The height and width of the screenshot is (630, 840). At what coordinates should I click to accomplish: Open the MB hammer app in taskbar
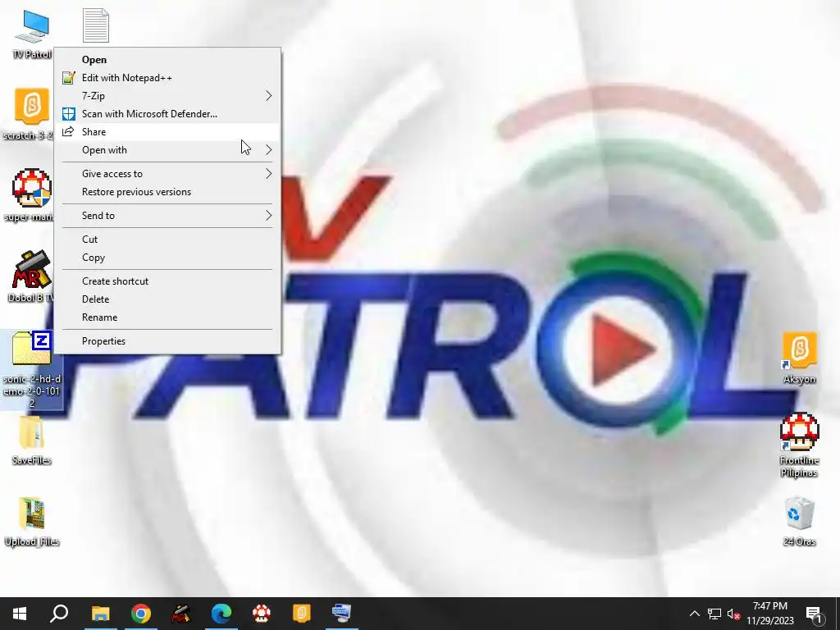coord(181,614)
